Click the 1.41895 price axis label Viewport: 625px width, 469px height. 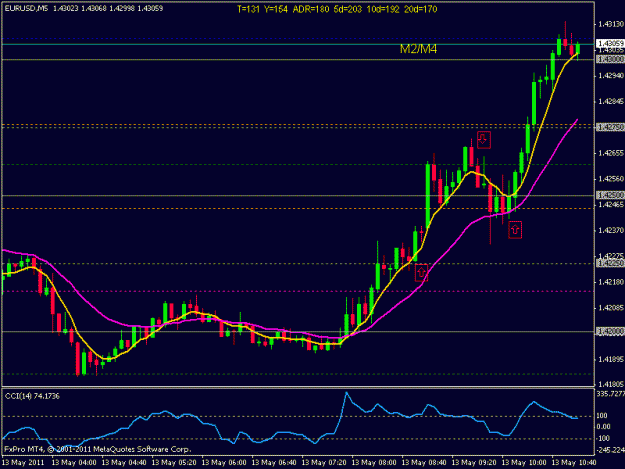pos(611,359)
